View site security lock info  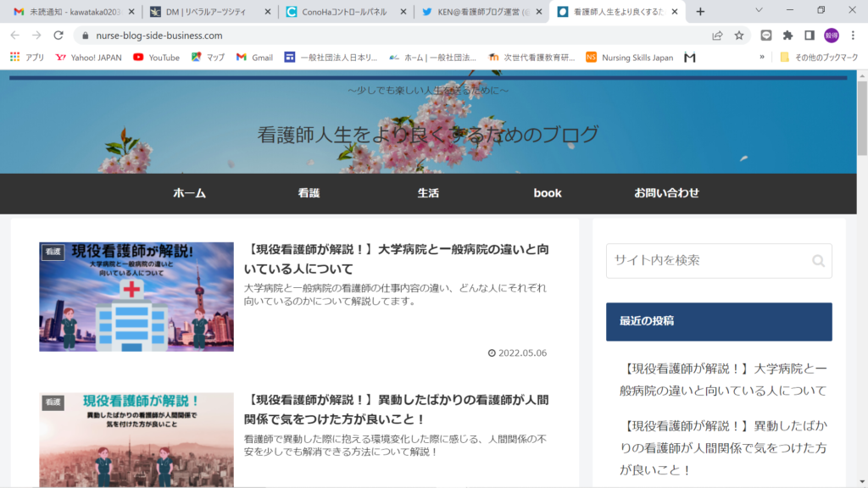click(x=85, y=36)
